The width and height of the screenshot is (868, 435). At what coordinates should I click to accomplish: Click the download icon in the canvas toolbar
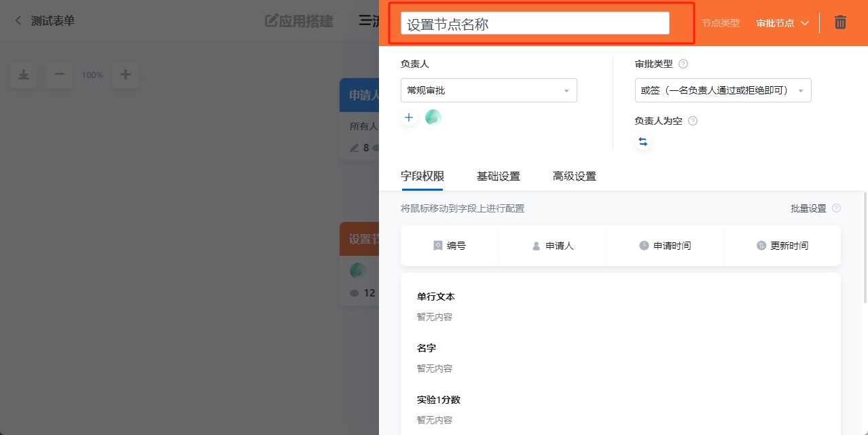tap(24, 75)
